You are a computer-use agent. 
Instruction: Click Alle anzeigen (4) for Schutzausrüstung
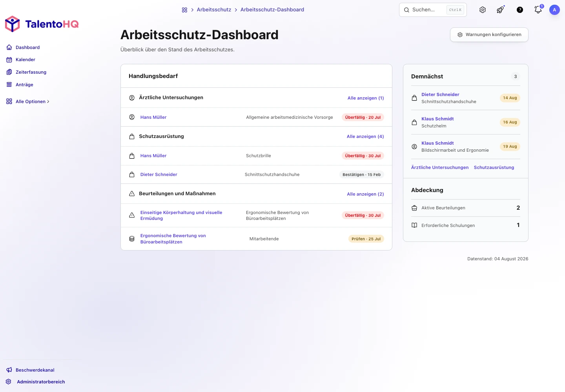click(x=365, y=136)
